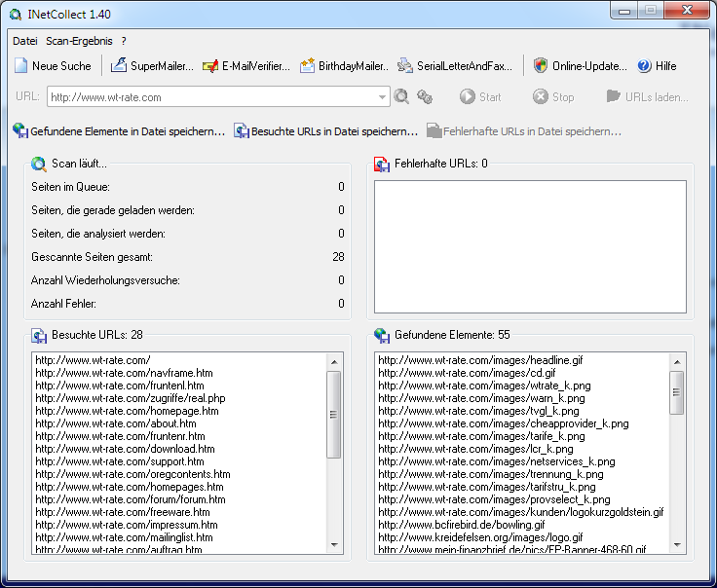Click inside the empty Fehlerhafte URLs list
This screenshot has height=588, width=717.
[530, 246]
